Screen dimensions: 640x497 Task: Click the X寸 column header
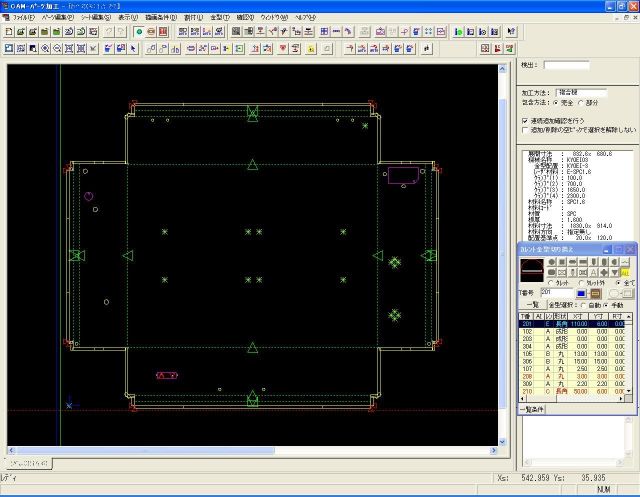578,316
